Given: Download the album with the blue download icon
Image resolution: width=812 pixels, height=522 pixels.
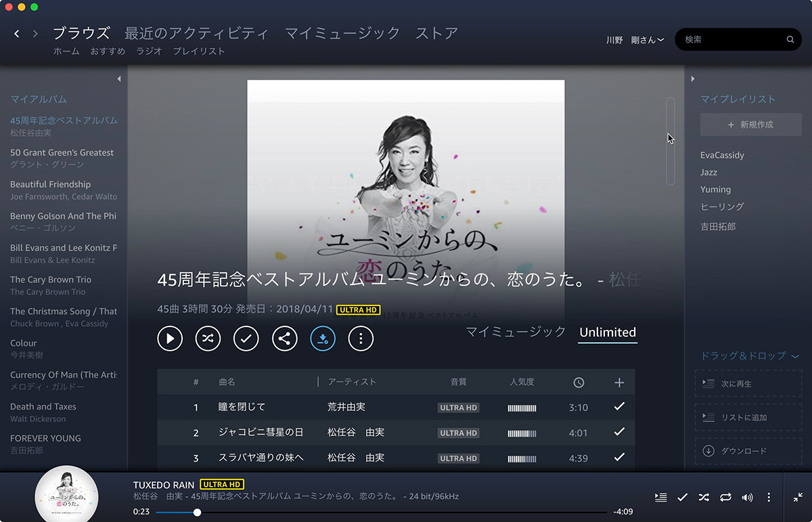Looking at the screenshot, I should (323, 338).
